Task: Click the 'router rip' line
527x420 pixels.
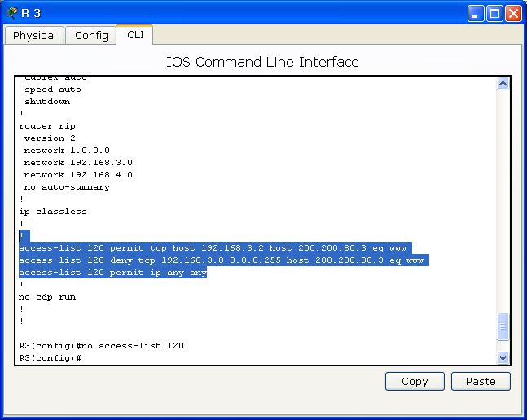Action: [x=47, y=126]
